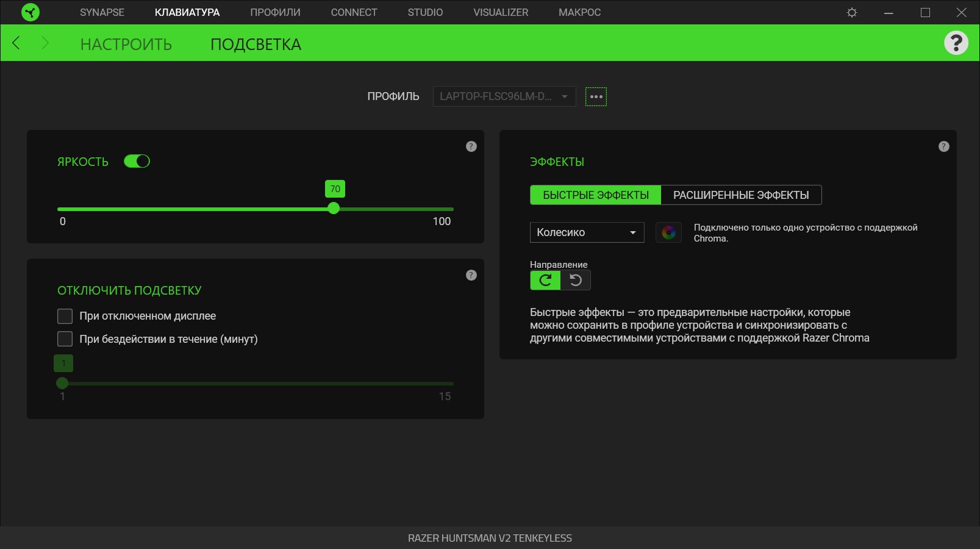Open the ПРОФИЛЬ dropdown
Image resolution: width=980 pixels, height=549 pixels.
click(504, 96)
